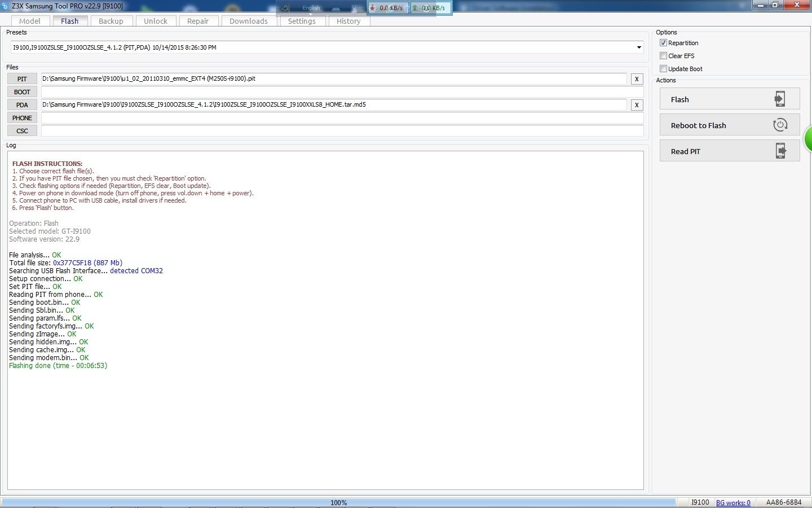812x508 pixels.
Task: Click the Read PIT phone icon
Action: 780,151
